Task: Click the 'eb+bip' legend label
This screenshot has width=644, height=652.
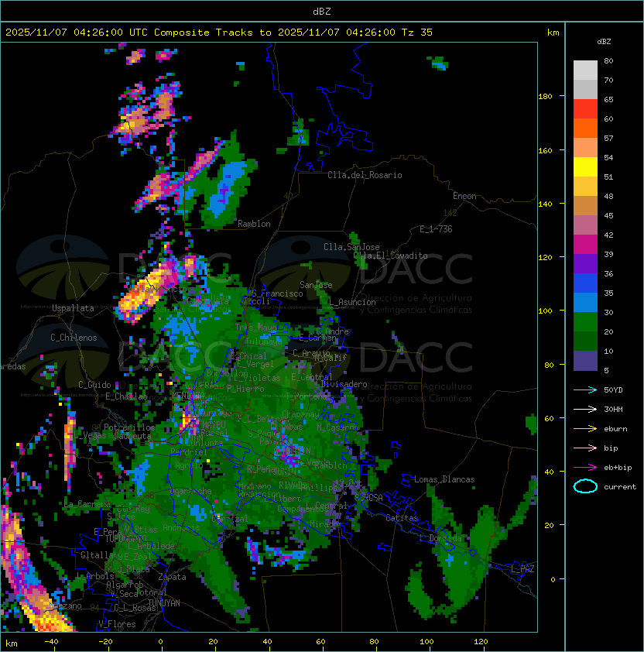Action: pyautogui.click(x=618, y=468)
